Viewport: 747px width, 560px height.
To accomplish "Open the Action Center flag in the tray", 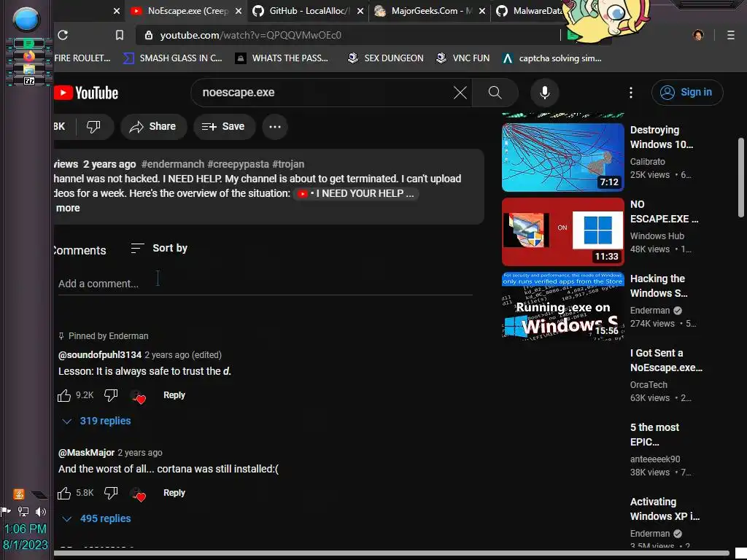I will [6, 512].
